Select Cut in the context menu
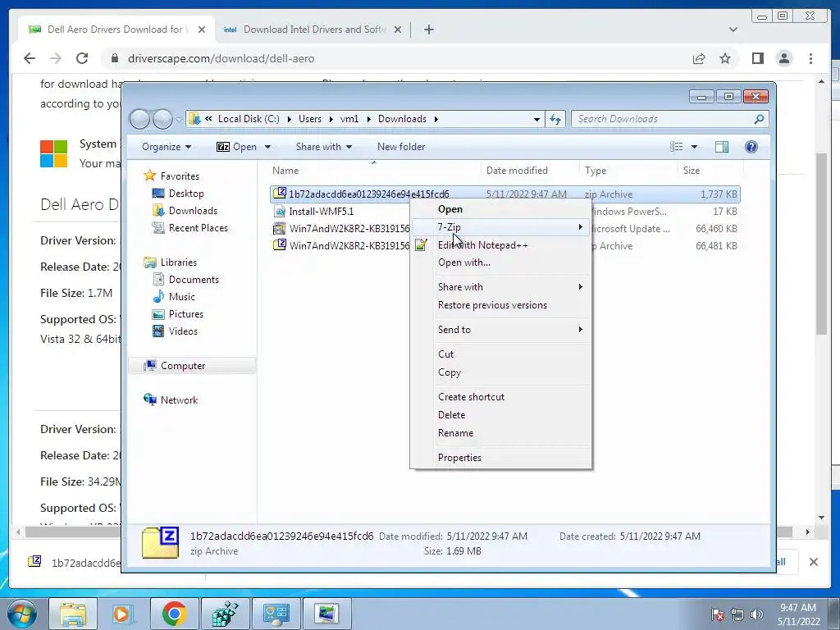The width and height of the screenshot is (840, 630). pos(501,354)
